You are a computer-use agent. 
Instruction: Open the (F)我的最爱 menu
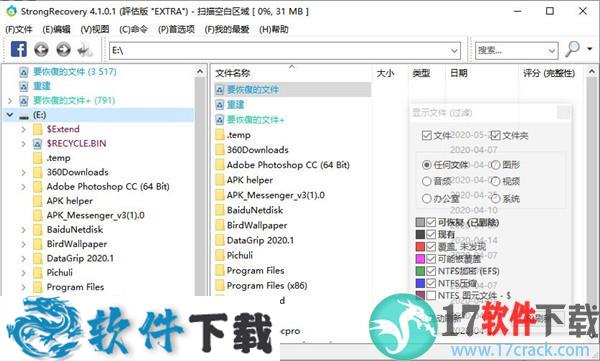227,29
